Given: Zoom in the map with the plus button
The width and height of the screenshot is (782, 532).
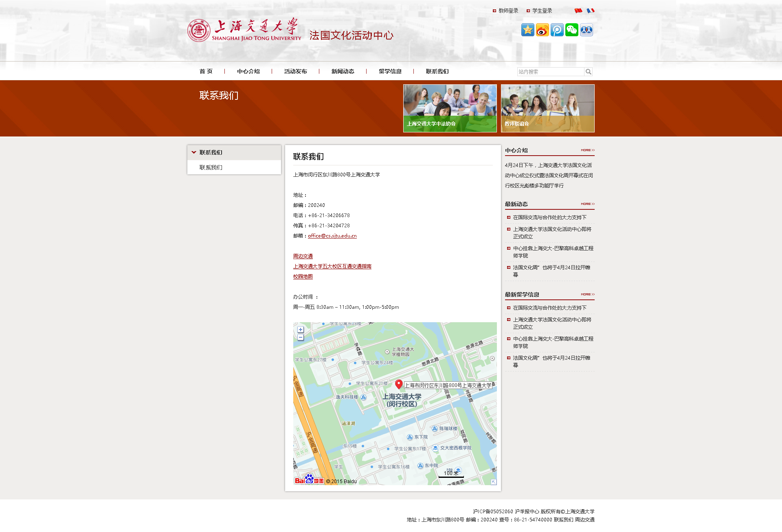Looking at the screenshot, I should [x=300, y=330].
